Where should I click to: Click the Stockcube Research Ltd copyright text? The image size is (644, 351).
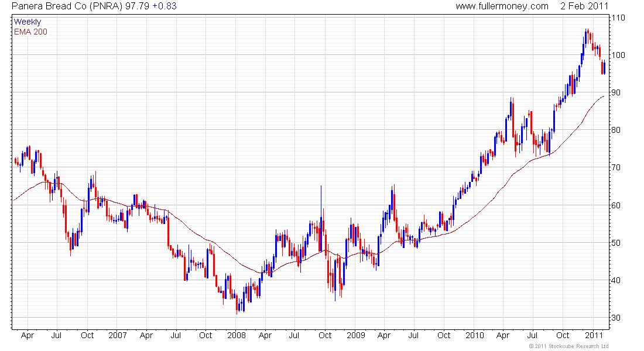(x=569, y=346)
